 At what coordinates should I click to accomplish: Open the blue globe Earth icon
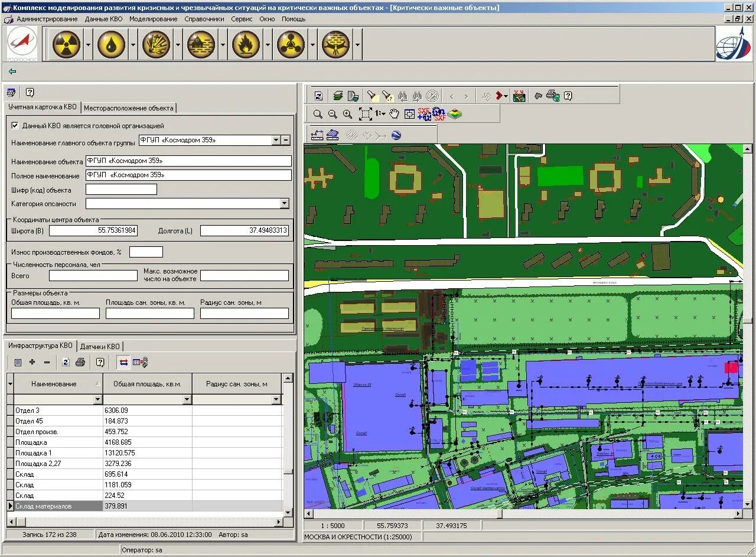(396, 135)
